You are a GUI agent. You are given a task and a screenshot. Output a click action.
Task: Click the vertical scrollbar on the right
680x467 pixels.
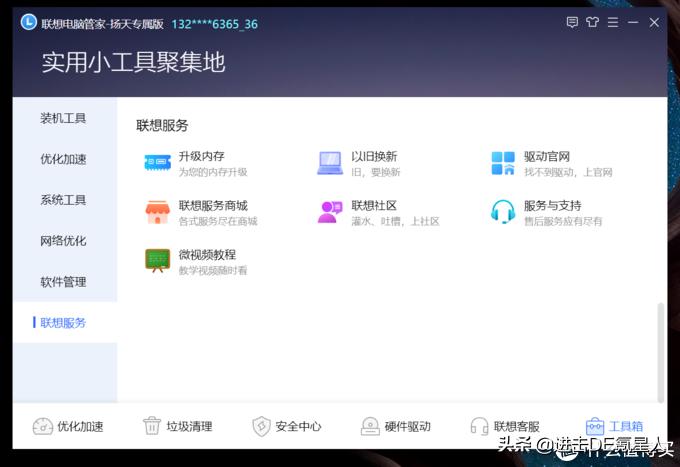[661, 353]
